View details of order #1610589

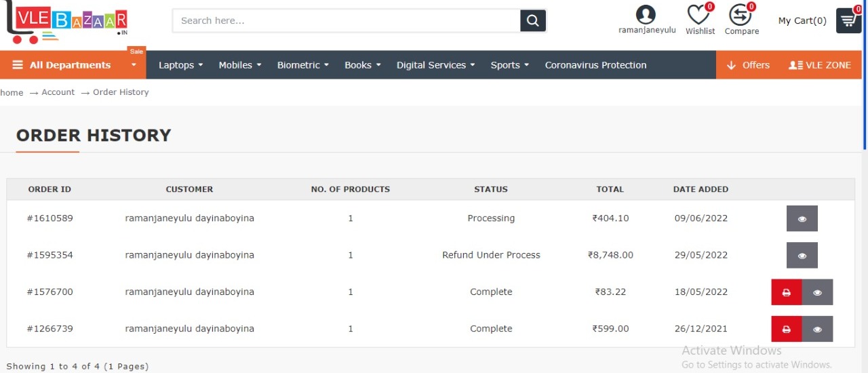(x=802, y=219)
